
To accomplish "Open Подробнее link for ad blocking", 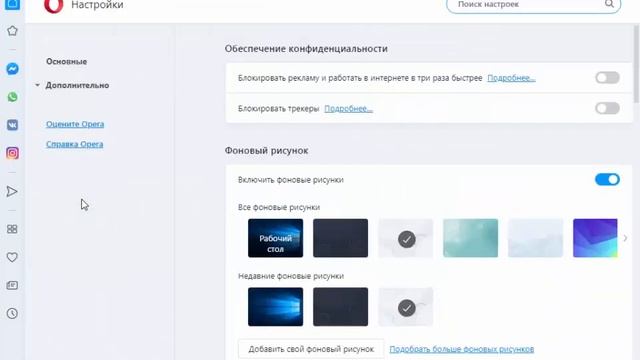I will pyautogui.click(x=511, y=78).
